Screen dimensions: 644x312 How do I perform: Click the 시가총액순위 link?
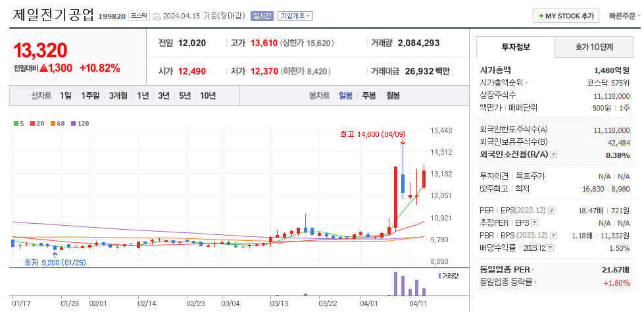coord(501,83)
